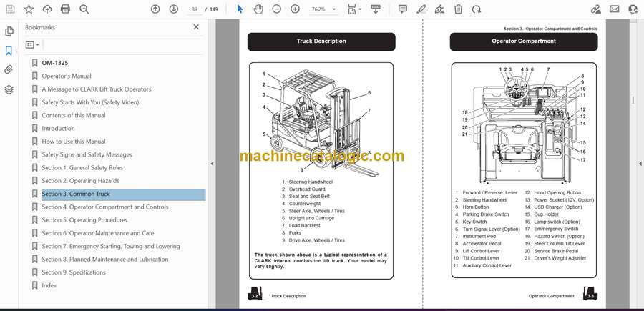Screen dimensions: 644x311
Task: Expand the right tools pane
Action: click(x=640, y=164)
